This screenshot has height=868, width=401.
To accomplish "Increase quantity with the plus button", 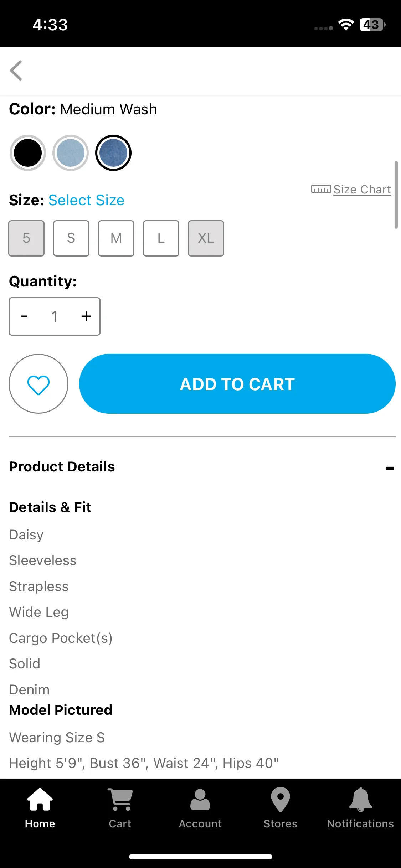I will coord(86,316).
